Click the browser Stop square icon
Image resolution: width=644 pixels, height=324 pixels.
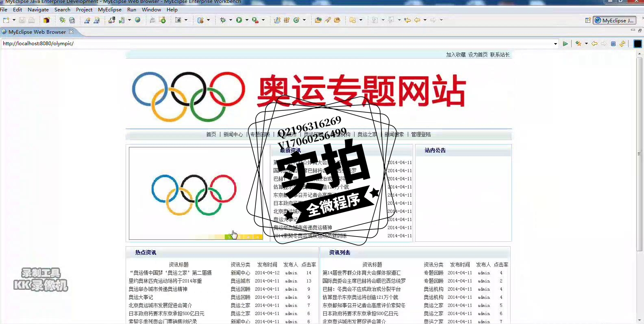(613, 44)
